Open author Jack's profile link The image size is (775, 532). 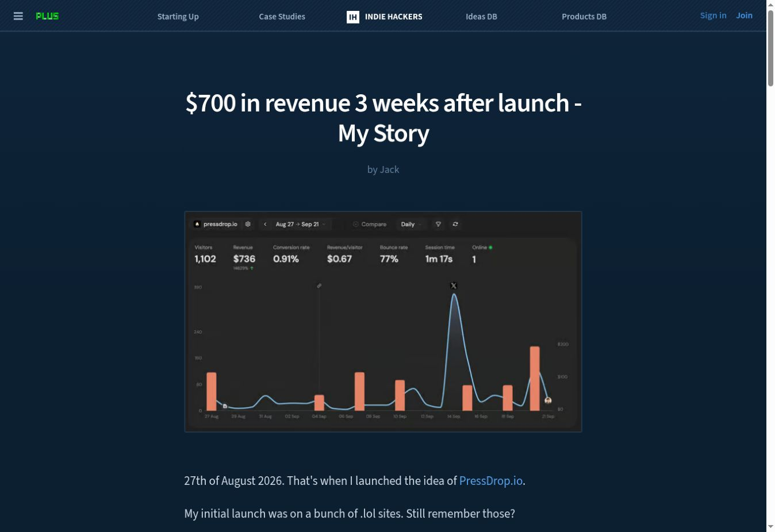click(390, 169)
